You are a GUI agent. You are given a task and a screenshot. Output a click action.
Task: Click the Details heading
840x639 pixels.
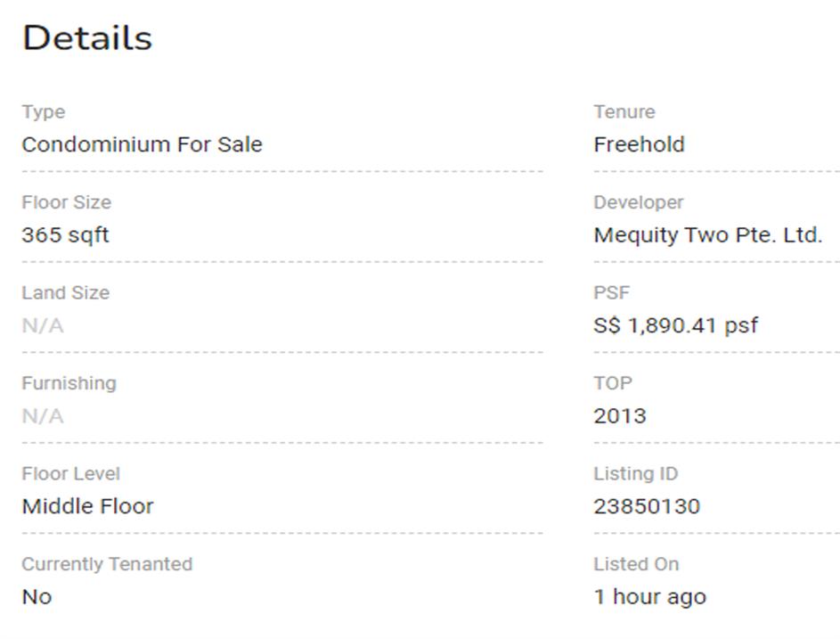(87, 38)
